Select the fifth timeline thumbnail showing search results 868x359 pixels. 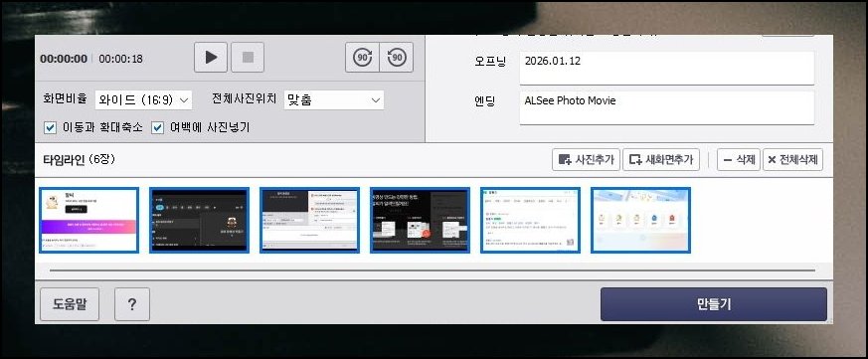[x=530, y=220]
